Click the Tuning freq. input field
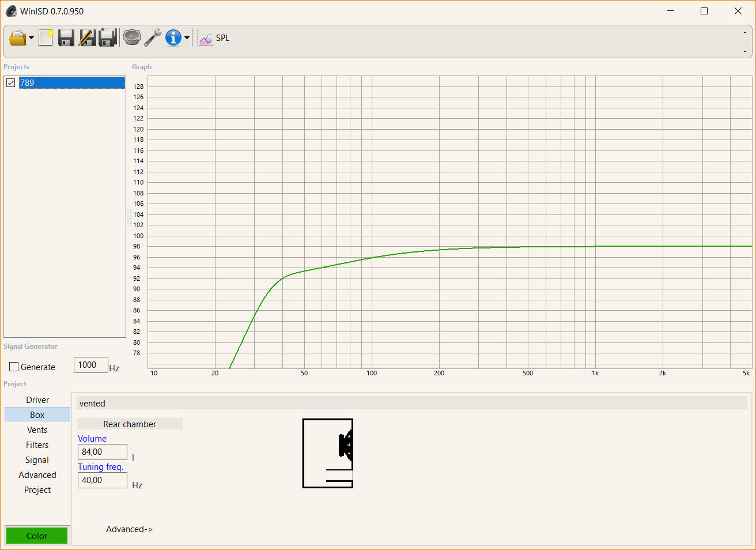Viewport: 756px width, 550px height. click(102, 480)
